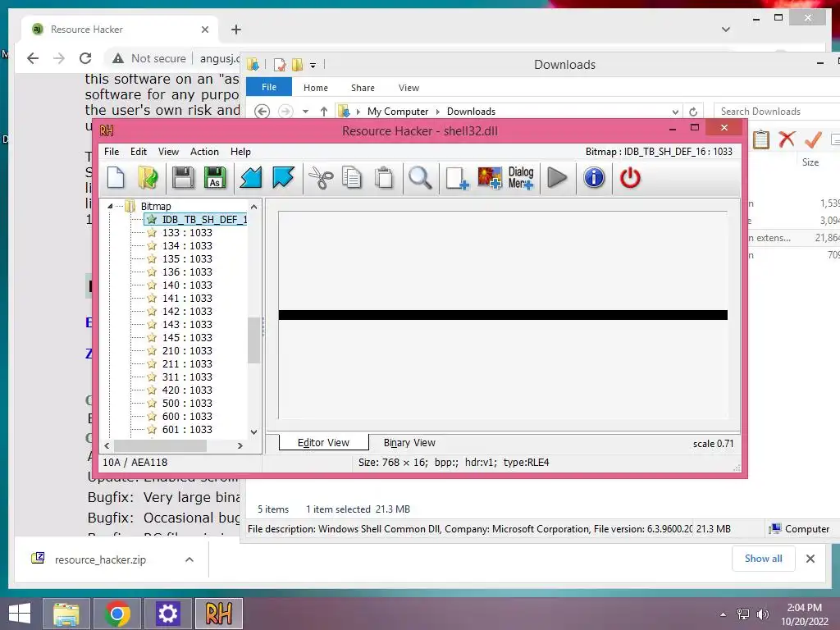This screenshot has width=840, height=630.
Task: Click the Add new resource icon
Action: tap(457, 177)
